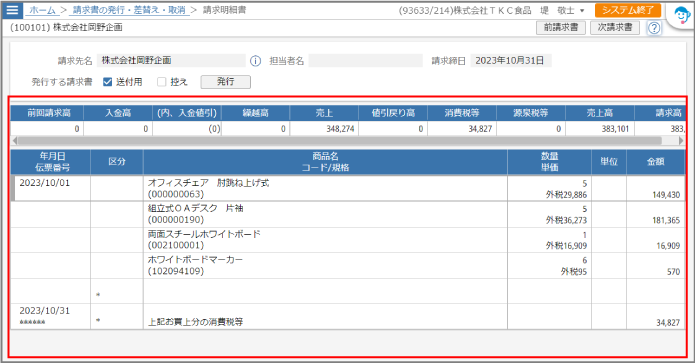
Task: Click the 外税29,886 unit price cell
Action: click(550, 188)
